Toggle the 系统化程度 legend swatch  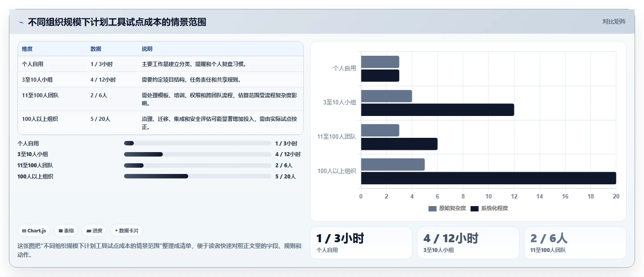click(474, 208)
